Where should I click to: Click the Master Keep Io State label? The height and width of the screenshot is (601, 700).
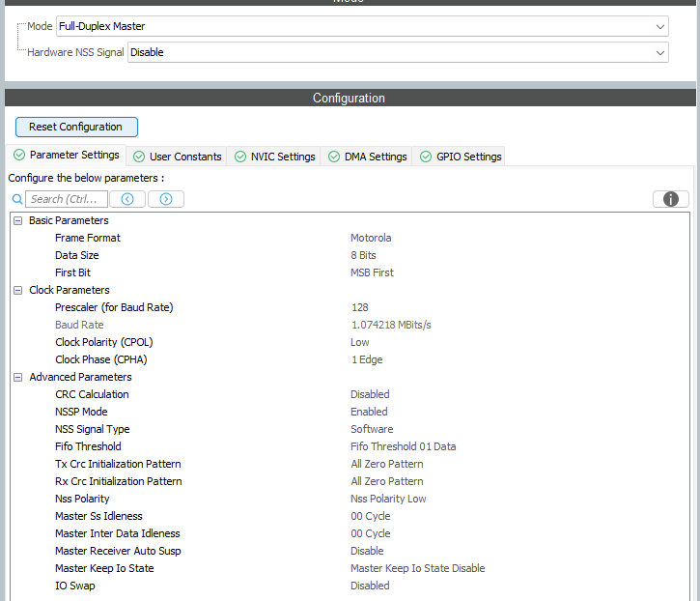pyautogui.click(x=104, y=568)
